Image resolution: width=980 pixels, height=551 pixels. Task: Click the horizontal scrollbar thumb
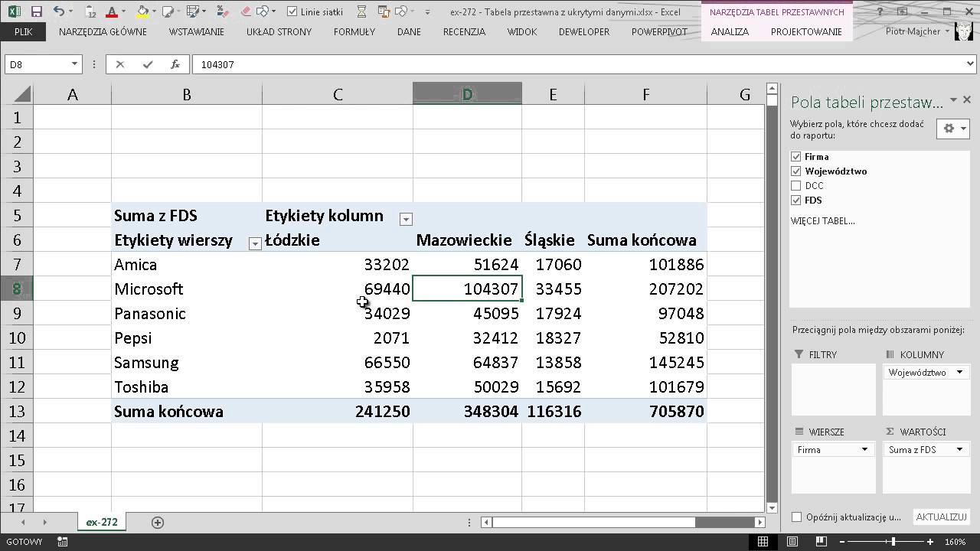[593, 522]
